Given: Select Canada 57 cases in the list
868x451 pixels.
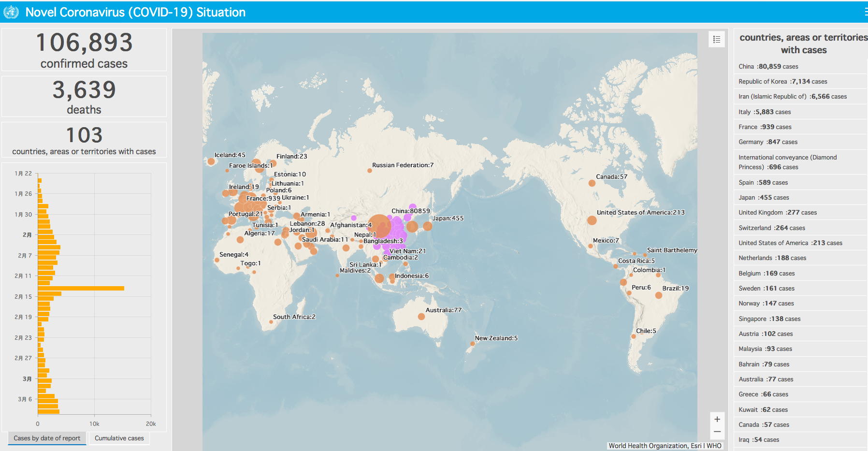Looking at the screenshot, I should [x=800, y=425].
